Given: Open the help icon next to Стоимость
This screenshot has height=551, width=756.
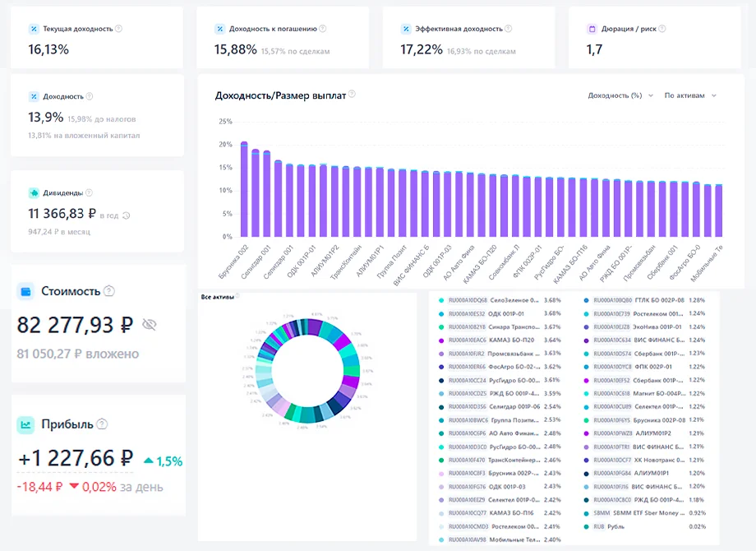Looking at the screenshot, I should [109, 291].
